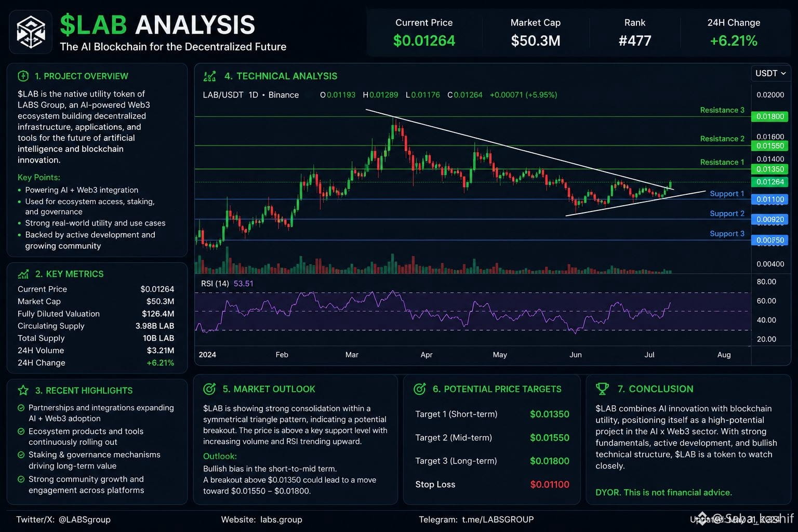This screenshot has height=532, width=798.
Task: Click the Potential Price Targets icon
Action: pyautogui.click(x=420, y=389)
